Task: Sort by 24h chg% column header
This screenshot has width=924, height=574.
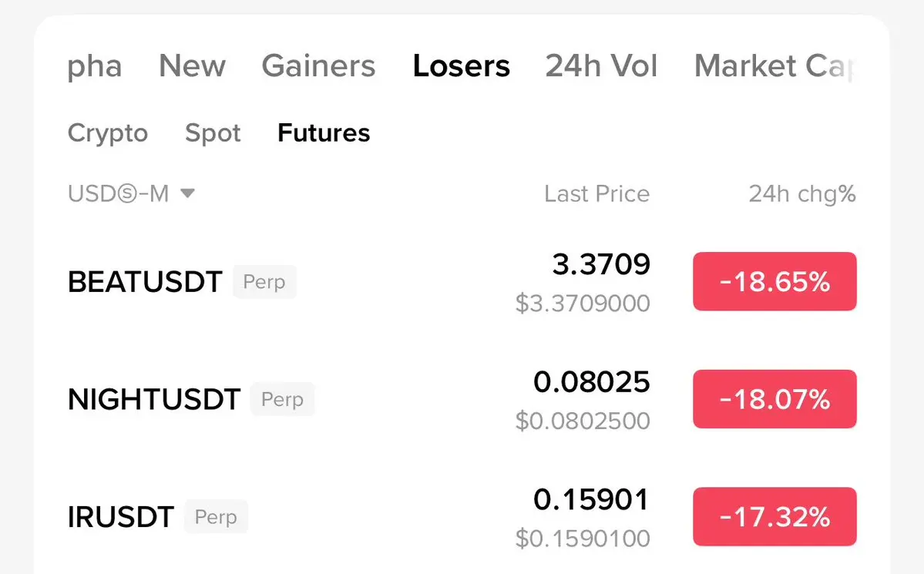Action: pos(801,193)
